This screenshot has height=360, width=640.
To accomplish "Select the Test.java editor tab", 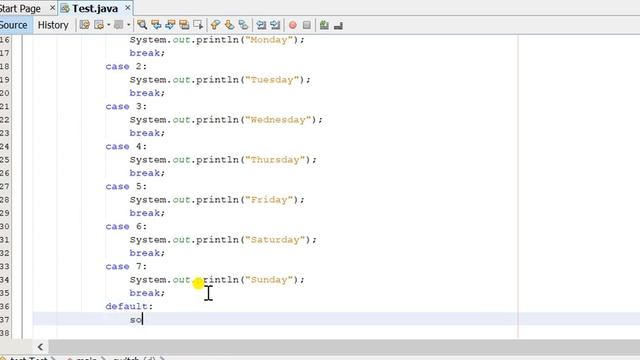I will point(95,8).
